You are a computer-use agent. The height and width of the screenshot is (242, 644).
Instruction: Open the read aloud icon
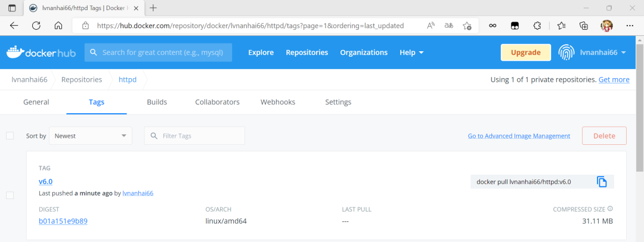[431, 26]
